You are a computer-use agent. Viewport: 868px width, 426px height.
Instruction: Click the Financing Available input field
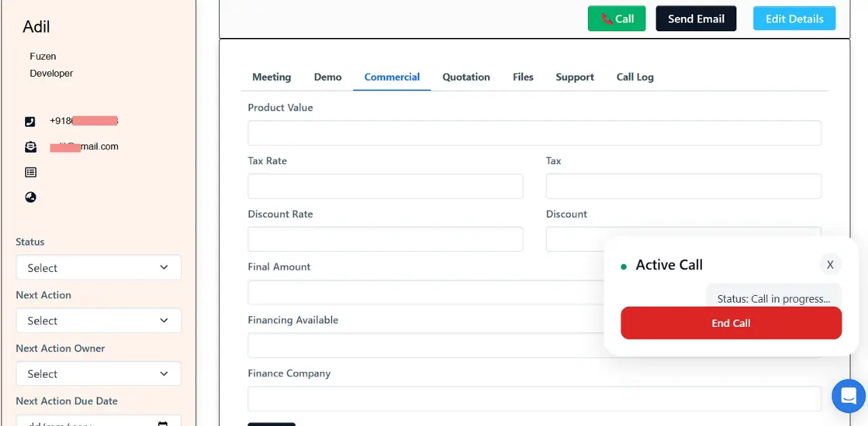click(x=425, y=345)
